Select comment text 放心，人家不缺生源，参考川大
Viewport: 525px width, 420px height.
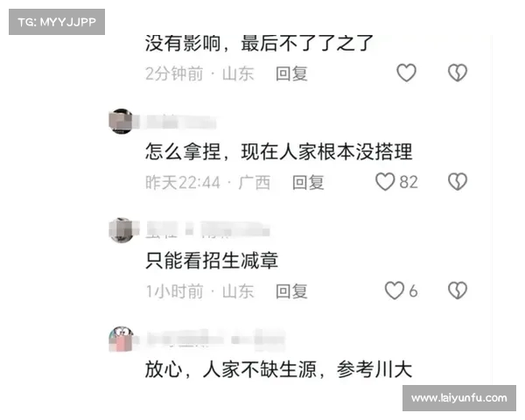click(x=278, y=369)
